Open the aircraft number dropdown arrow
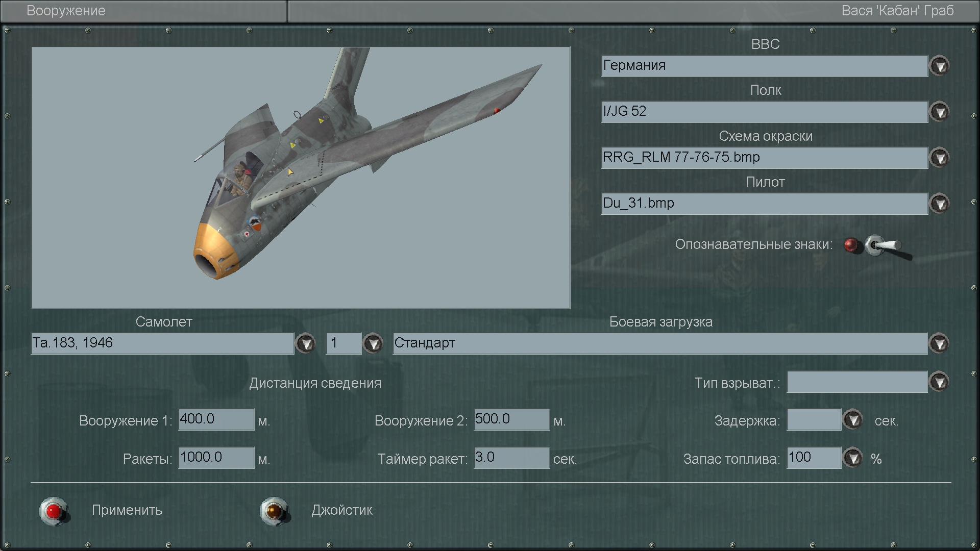 tap(373, 344)
